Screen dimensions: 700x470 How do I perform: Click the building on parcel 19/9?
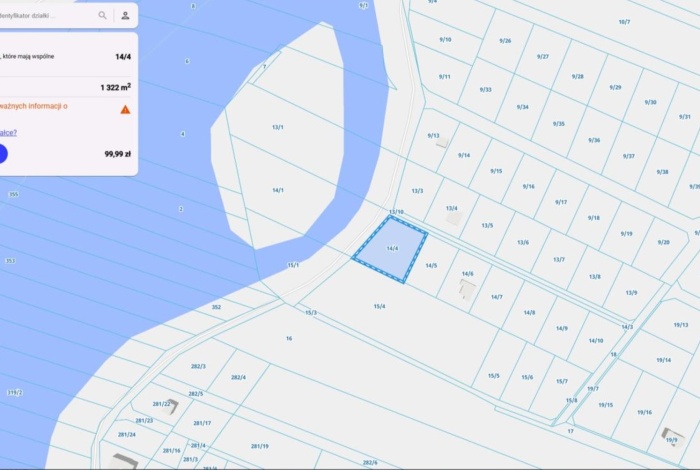(x=673, y=437)
